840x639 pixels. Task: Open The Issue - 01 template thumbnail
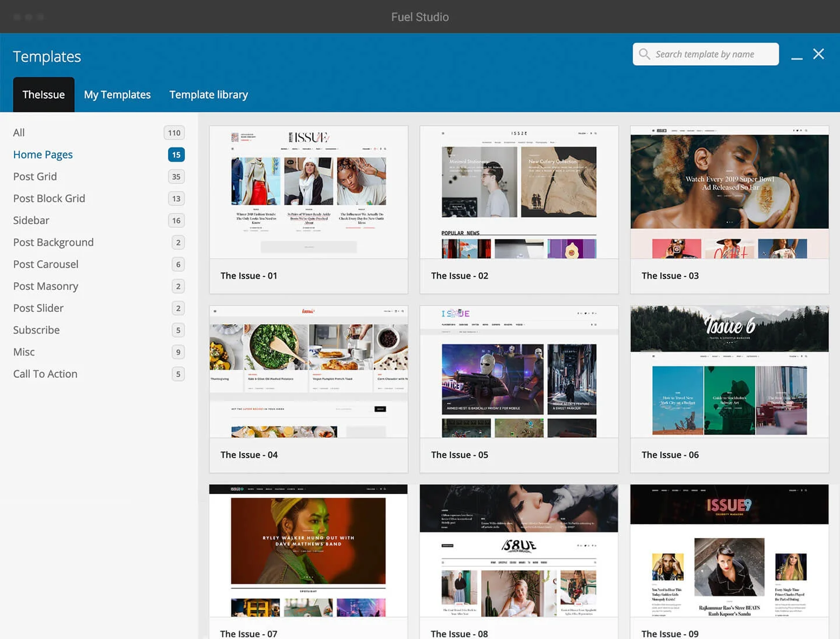309,192
